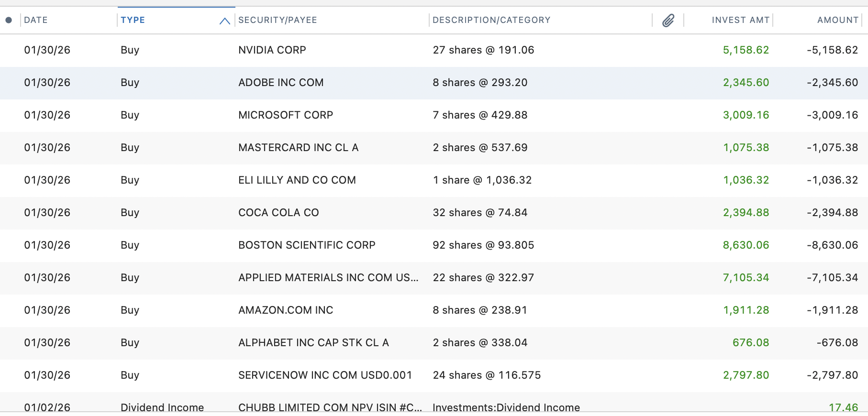The image size is (868, 416).
Task: Click Boston Scientific invest amount 8,630.06
Action: pyautogui.click(x=746, y=245)
